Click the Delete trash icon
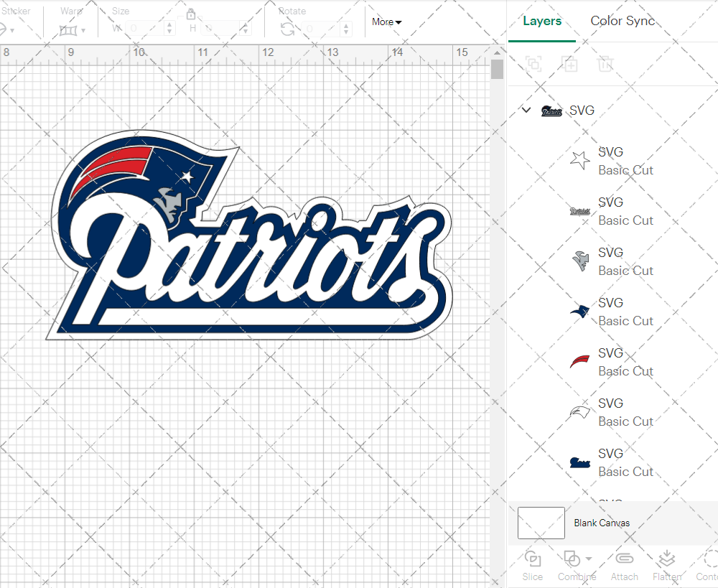 point(605,64)
